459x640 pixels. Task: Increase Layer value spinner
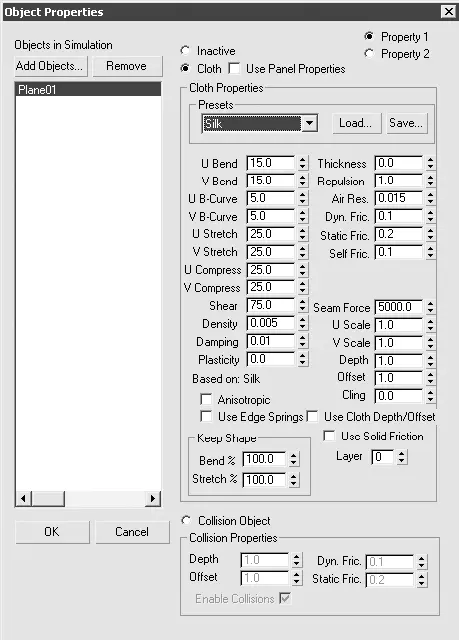point(401,454)
